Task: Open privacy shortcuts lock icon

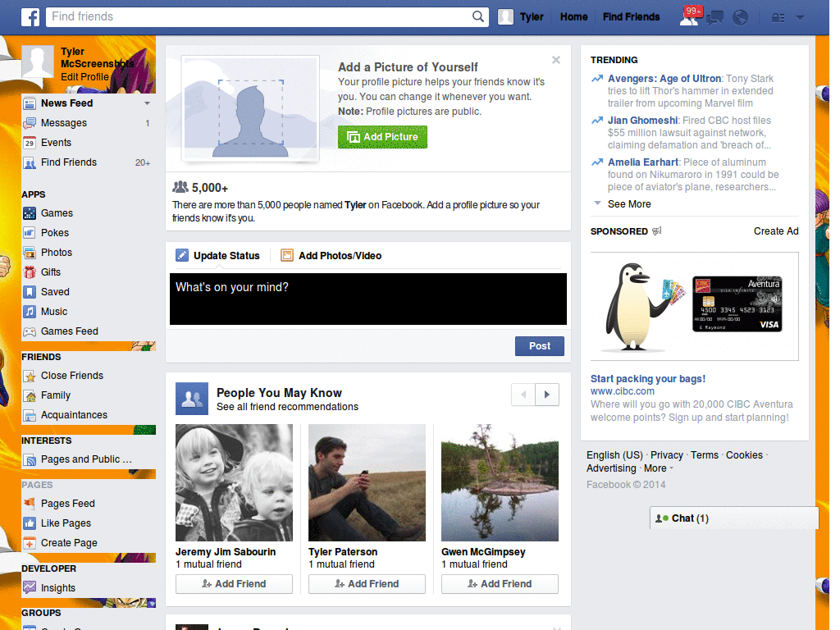Action: (778, 18)
